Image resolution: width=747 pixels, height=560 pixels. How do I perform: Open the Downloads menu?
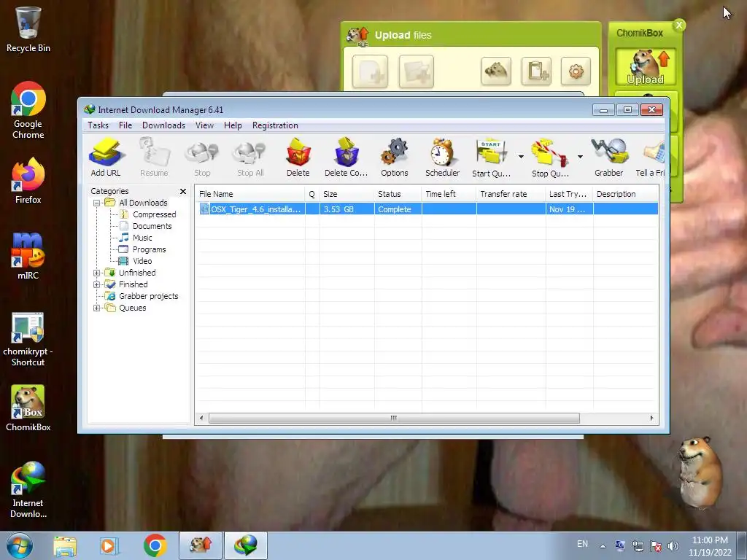(163, 125)
